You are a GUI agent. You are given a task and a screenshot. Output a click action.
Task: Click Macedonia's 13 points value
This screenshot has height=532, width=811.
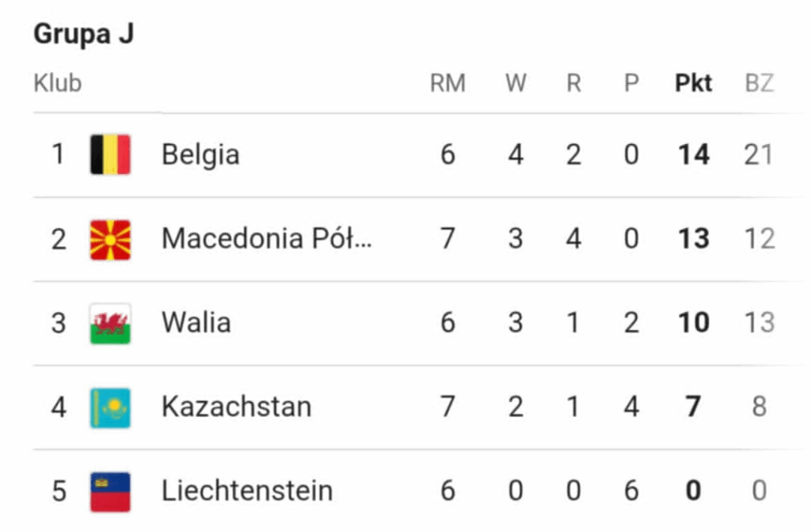tap(693, 239)
